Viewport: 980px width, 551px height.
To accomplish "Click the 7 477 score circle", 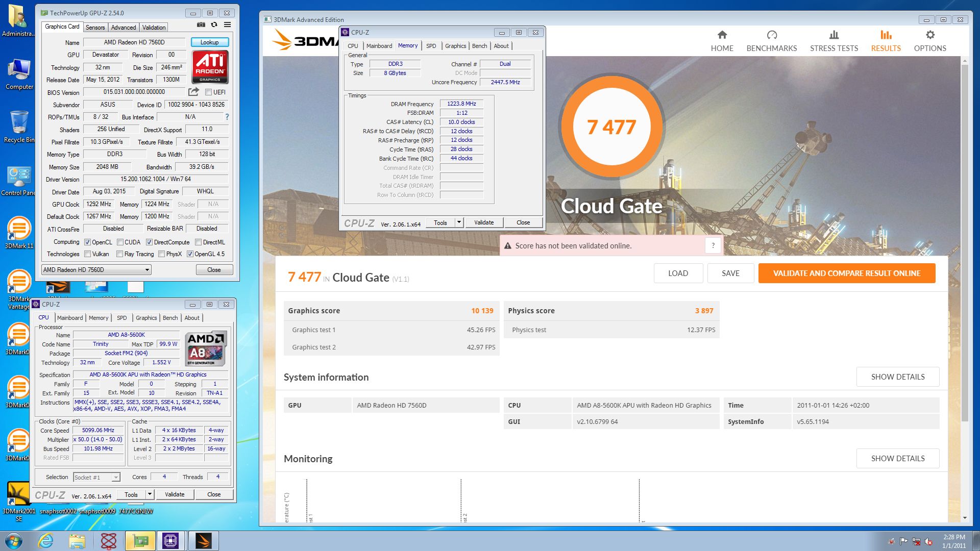I will click(611, 127).
